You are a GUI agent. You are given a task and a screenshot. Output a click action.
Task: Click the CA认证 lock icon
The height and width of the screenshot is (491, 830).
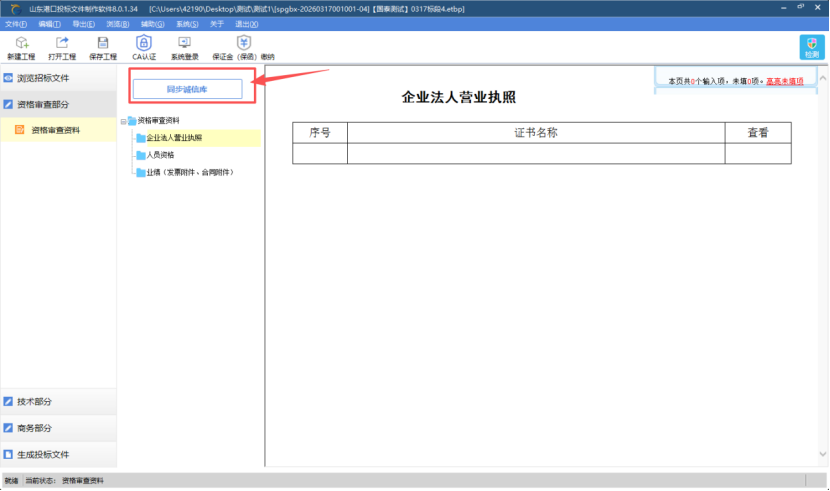click(144, 47)
